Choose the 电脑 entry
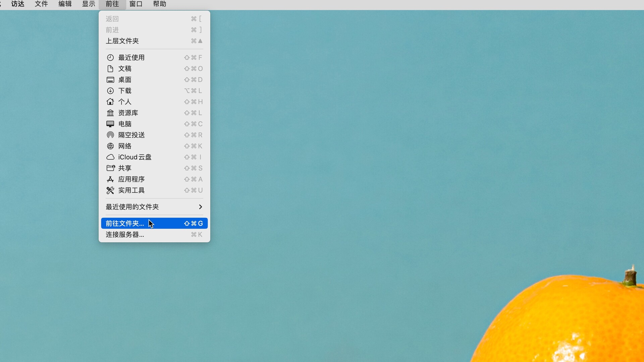Viewport: 644px width, 362px height. click(154, 124)
